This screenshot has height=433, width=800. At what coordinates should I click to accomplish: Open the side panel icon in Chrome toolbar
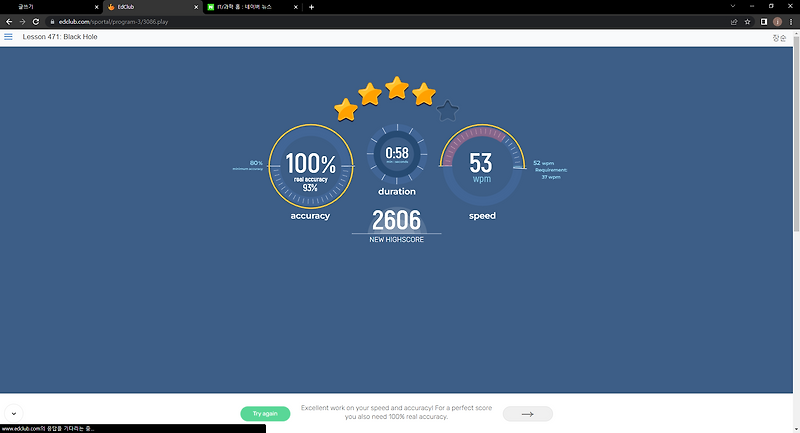point(764,22)
